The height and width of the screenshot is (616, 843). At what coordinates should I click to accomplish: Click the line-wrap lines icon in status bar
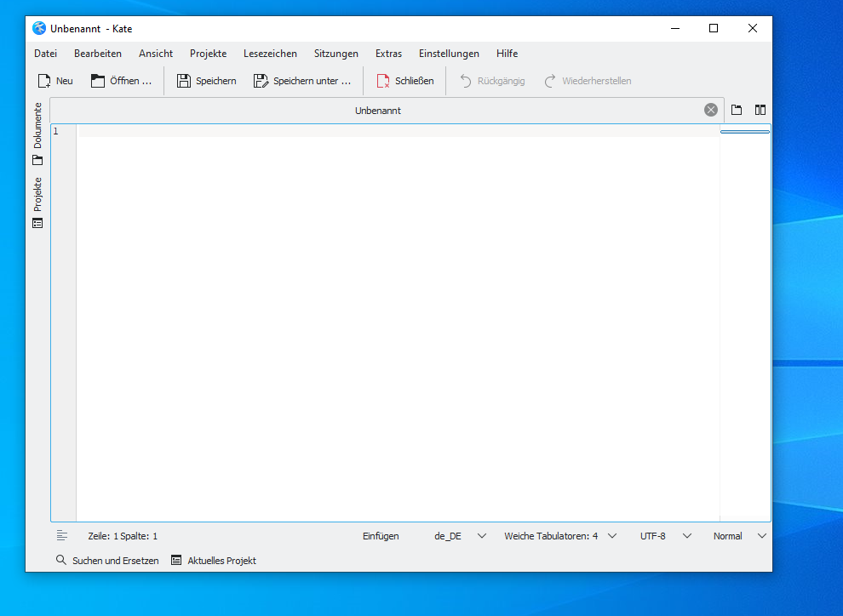pyautogui.click(x=62, y=535)
